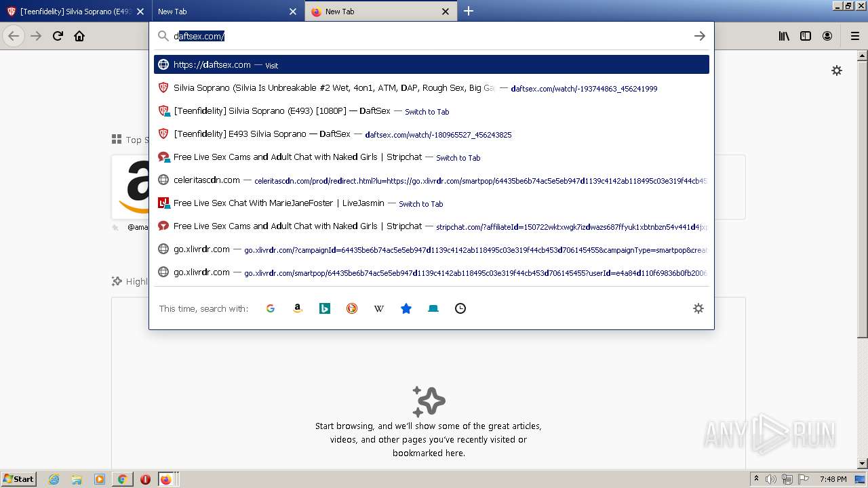Click the Windows Start button
Viewport: 868px width, 488px height.
[x=19, y=479]
